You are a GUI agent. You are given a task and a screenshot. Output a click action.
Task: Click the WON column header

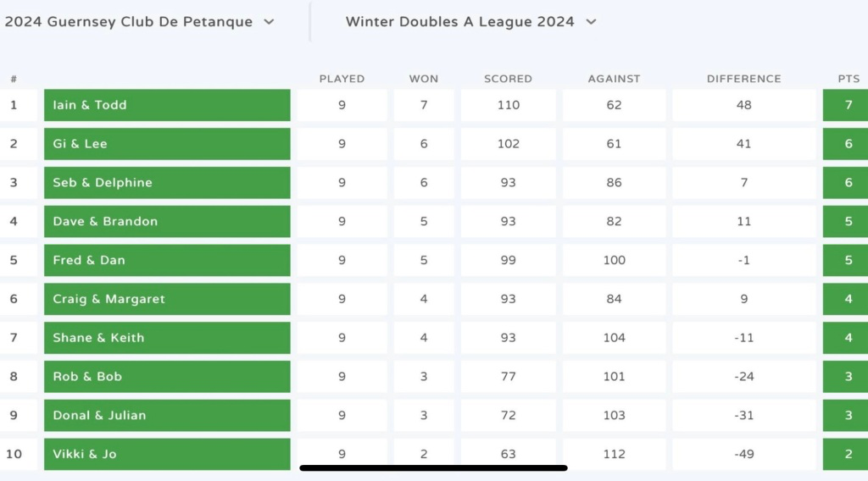(424, 79)
